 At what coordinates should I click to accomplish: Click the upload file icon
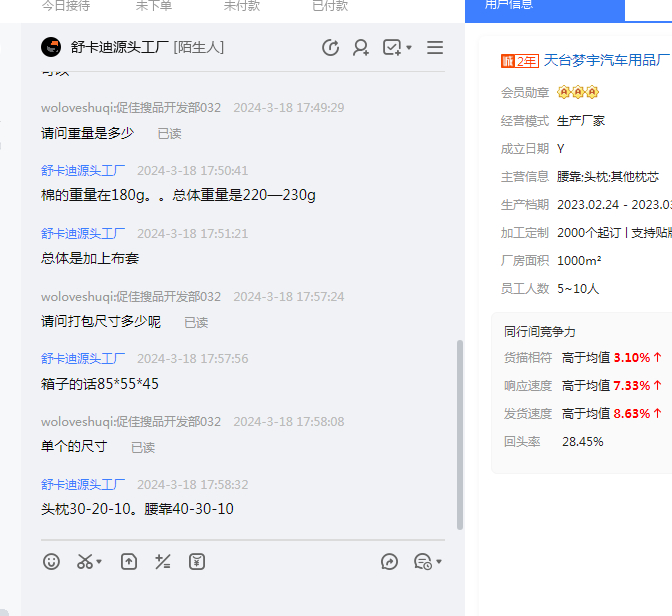[x=129, y=562]
